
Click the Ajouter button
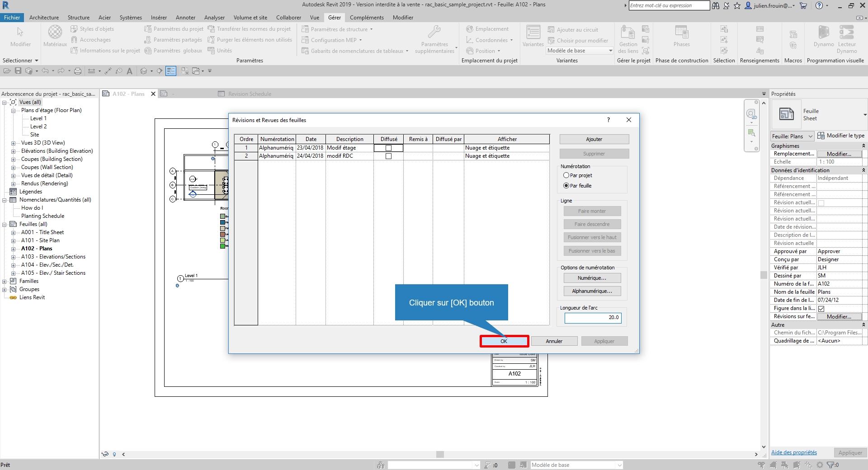pyautogui.click(x=594, y=139)
